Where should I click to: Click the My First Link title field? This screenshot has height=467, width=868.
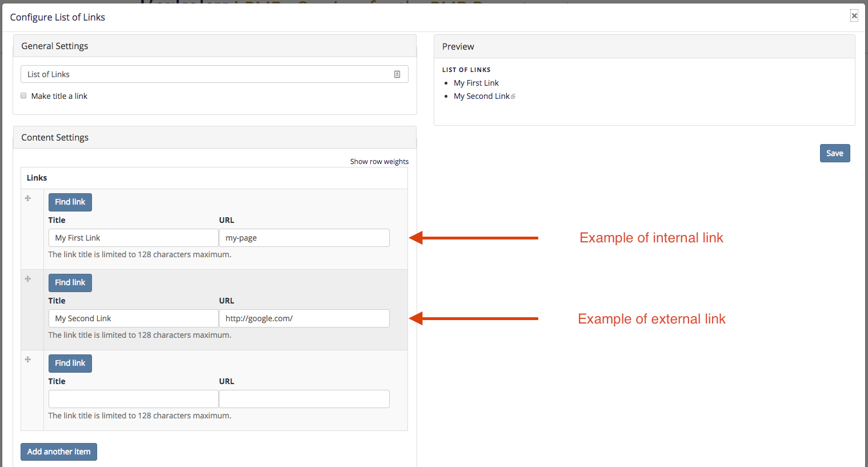(x=133, y=238)
